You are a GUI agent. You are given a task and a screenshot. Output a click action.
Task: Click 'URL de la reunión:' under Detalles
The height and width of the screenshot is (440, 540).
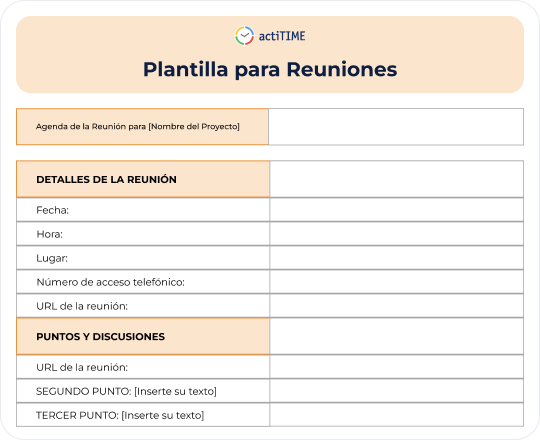point(82,306)
